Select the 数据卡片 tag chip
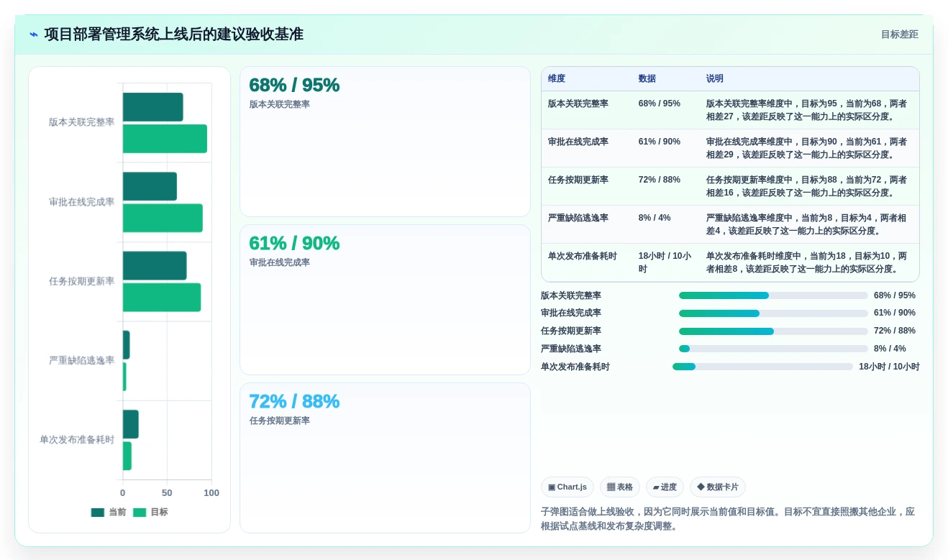Viewport: 948px width, 560px height. [x=718, y=487]
